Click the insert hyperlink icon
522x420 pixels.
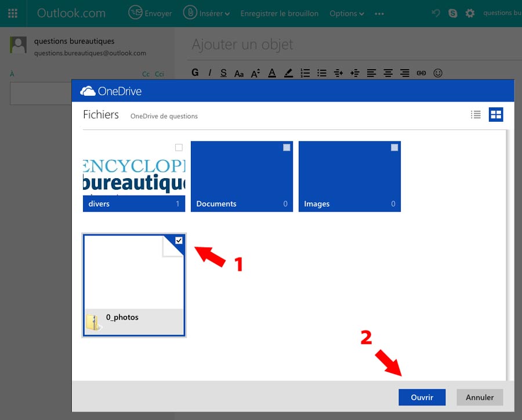[422, 73]
